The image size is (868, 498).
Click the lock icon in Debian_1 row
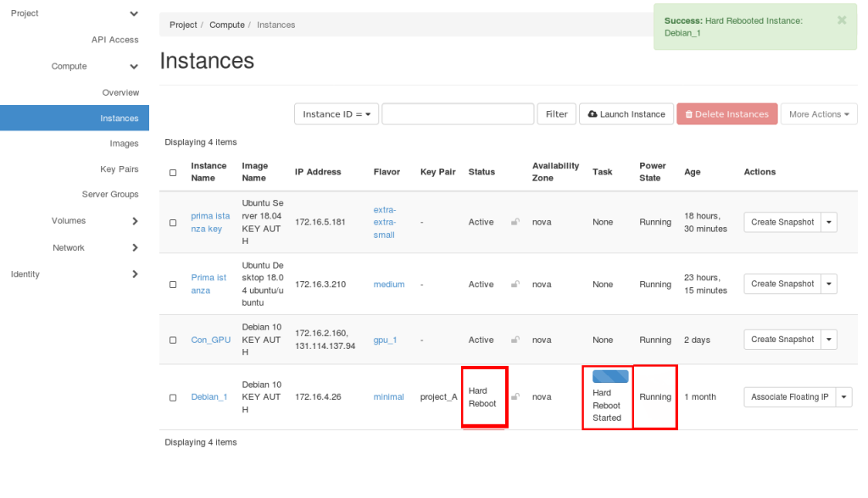[515, 396]
